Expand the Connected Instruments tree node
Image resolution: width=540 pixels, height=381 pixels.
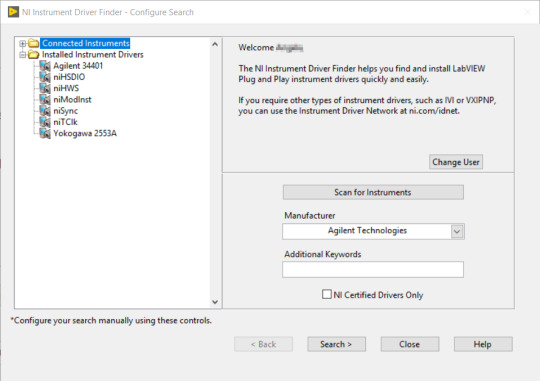pos(22,43)
